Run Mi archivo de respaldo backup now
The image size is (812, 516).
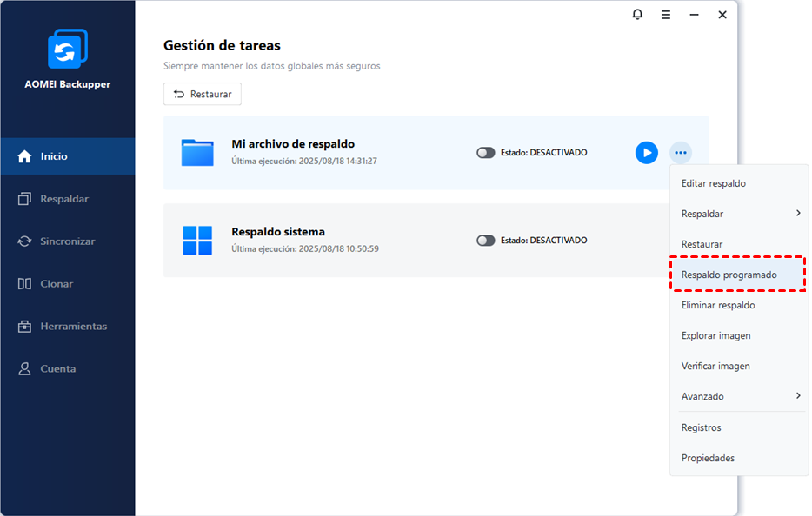click(646, 153)
